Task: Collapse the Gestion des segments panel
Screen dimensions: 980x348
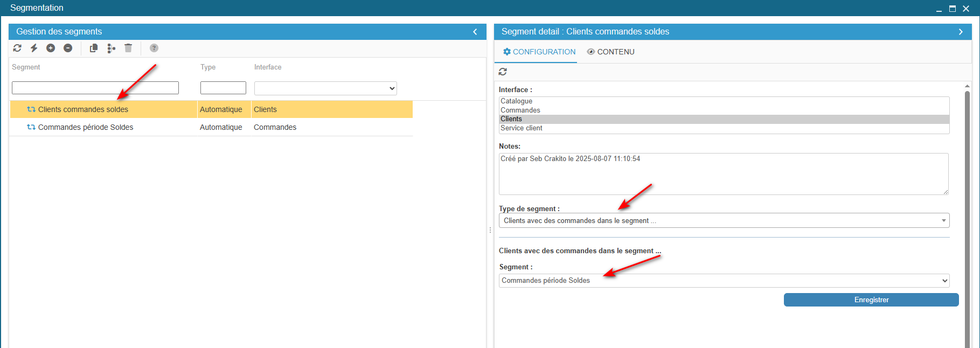Action: pos(475,32)
